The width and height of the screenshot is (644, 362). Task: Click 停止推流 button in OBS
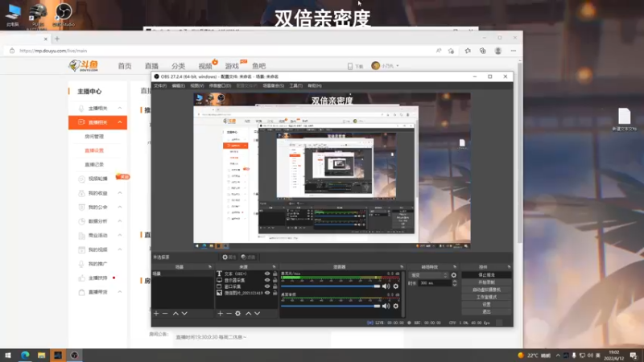[x=487, y=275]
